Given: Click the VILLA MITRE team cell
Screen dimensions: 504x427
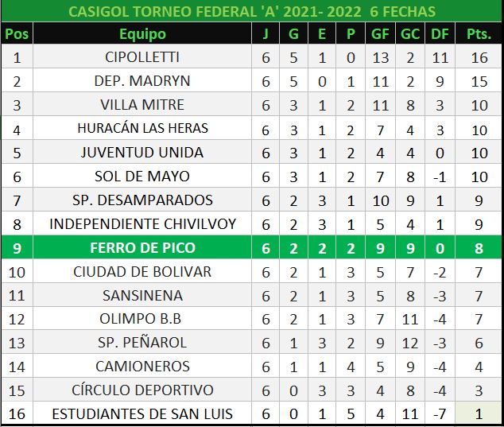Looking at the screenshot, I should pyautogui.click(x=142, y=105).
